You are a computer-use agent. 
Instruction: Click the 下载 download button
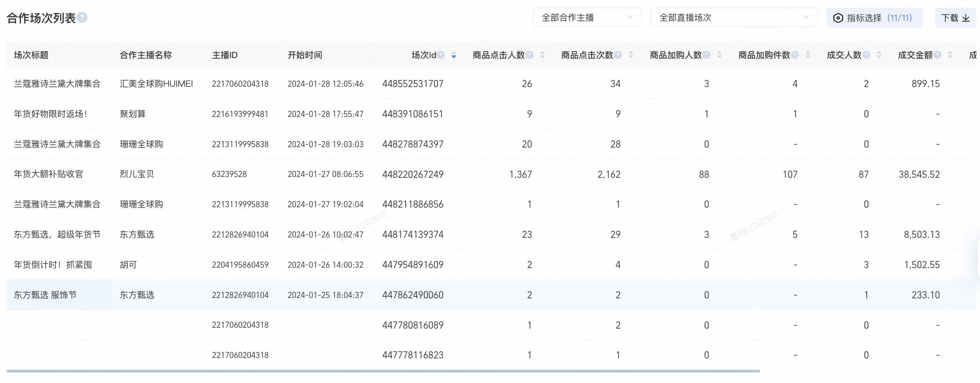pyautogui.click(x=955, y=18)
